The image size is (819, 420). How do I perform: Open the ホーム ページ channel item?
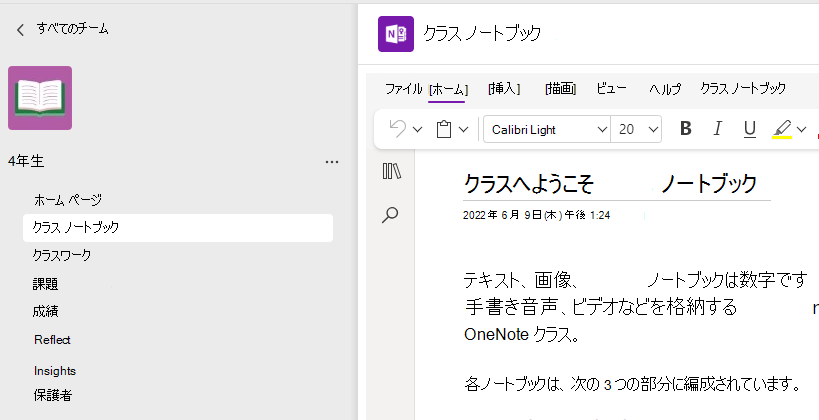point(68,200)
